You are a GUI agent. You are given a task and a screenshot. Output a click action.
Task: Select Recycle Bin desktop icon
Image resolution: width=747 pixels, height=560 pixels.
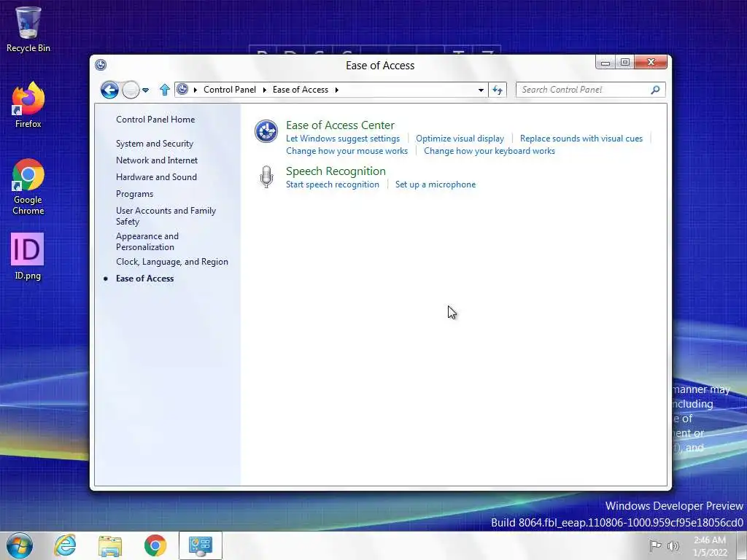(x=28, y=29)
